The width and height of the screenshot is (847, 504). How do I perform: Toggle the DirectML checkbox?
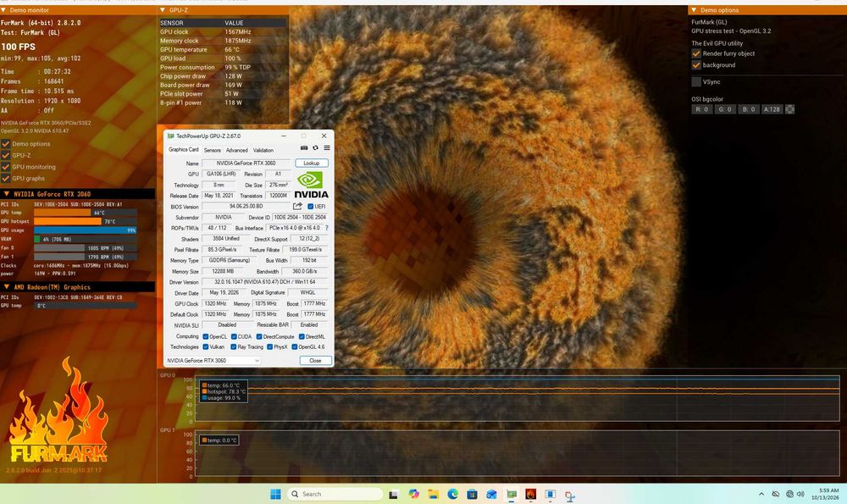pyautogui.click(x=302, y=336)
